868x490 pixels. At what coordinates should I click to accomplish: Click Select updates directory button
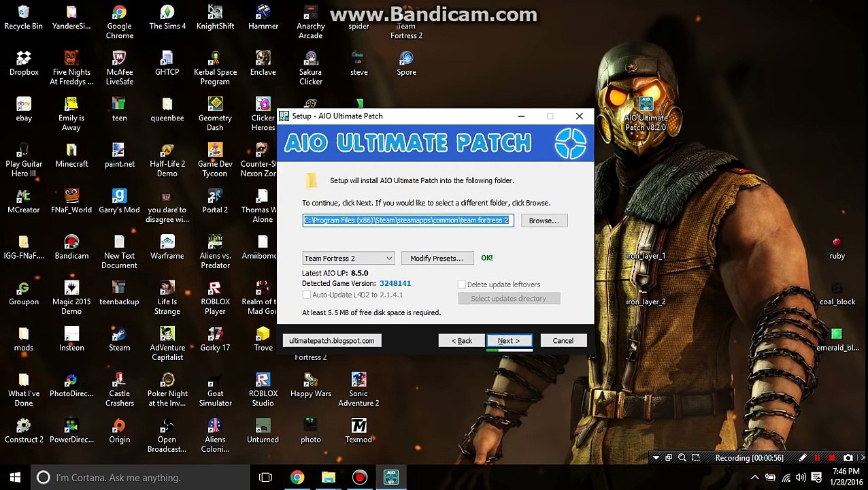pos(509,299)
